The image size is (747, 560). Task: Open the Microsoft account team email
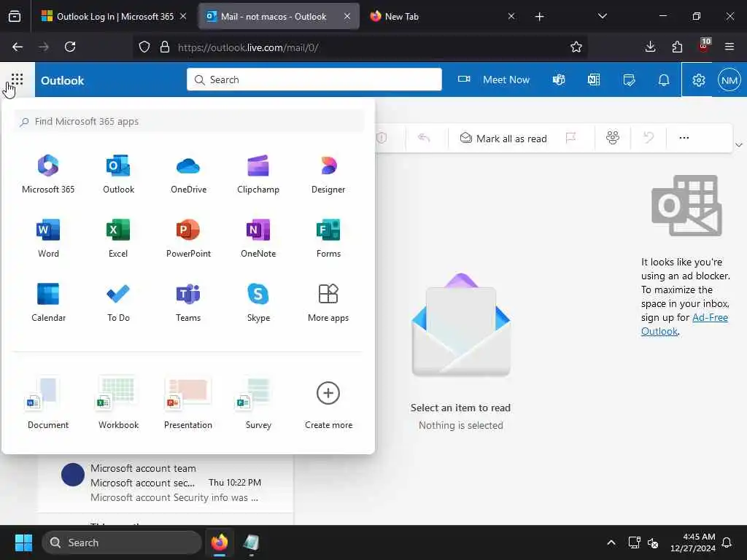pyautogui.click(x=165, y=483)
